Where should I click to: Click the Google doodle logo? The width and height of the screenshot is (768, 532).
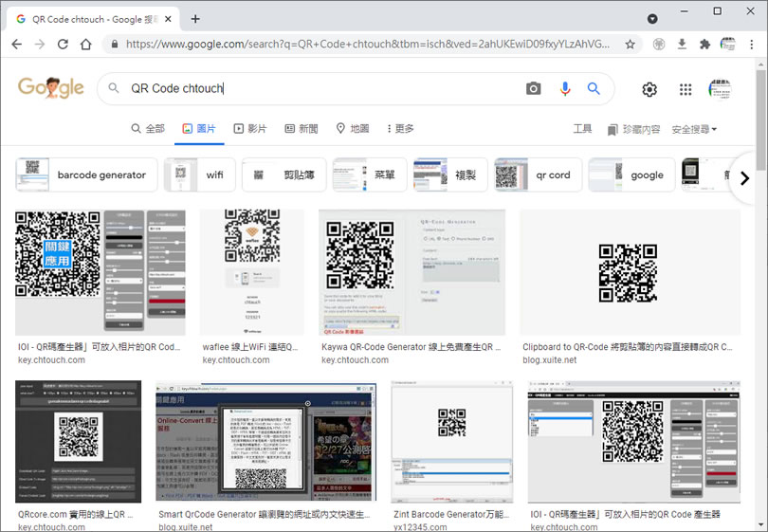tap(51, 87)
